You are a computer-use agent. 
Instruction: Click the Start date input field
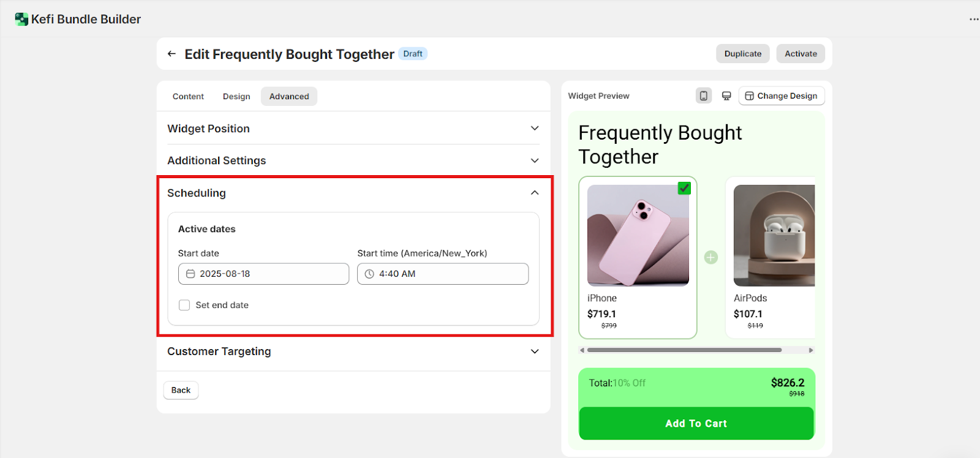[x=263, y=274]
